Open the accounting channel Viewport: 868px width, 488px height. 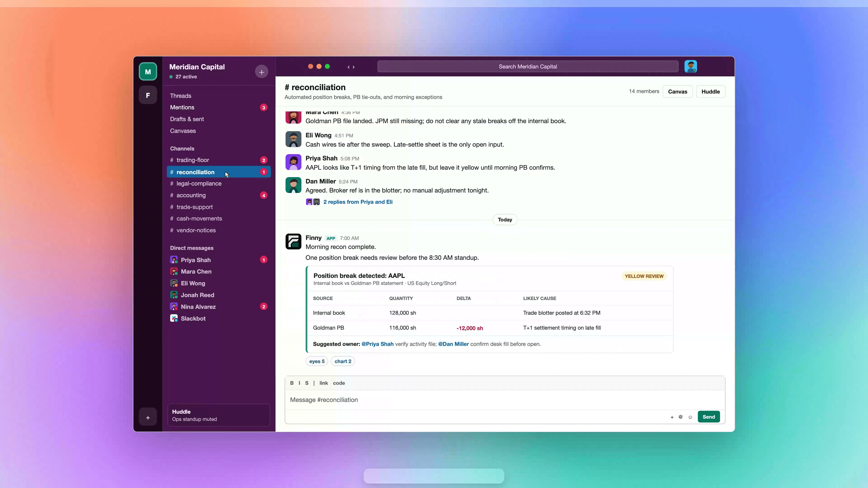[219, 195]
